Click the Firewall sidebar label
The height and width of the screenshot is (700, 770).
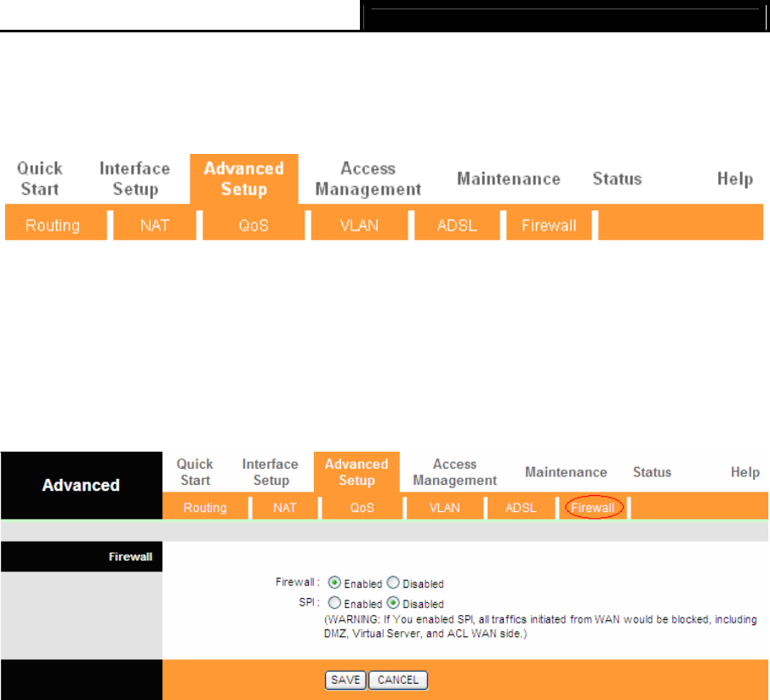tap(130, 556)
